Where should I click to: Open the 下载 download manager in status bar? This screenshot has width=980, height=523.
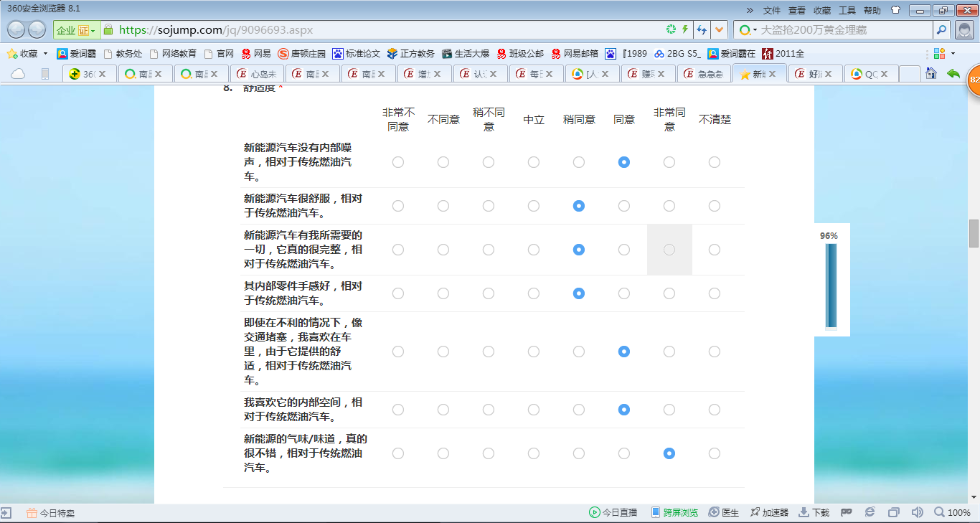tap(814, 512)
